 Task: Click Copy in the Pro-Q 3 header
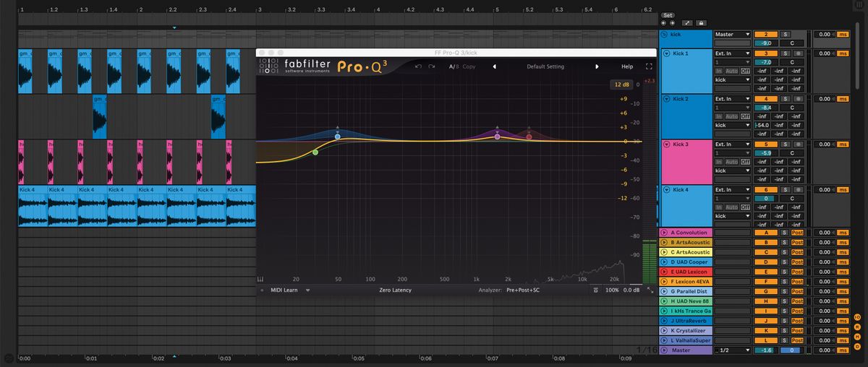coord(469,66)
